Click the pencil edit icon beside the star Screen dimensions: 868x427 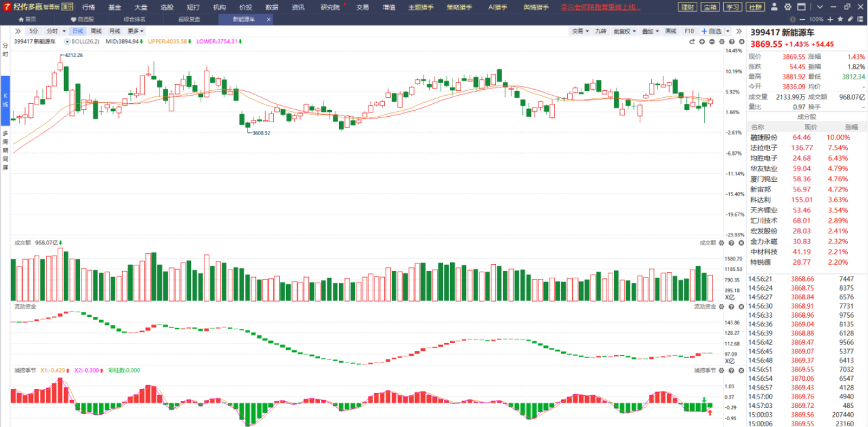[850, 19]
